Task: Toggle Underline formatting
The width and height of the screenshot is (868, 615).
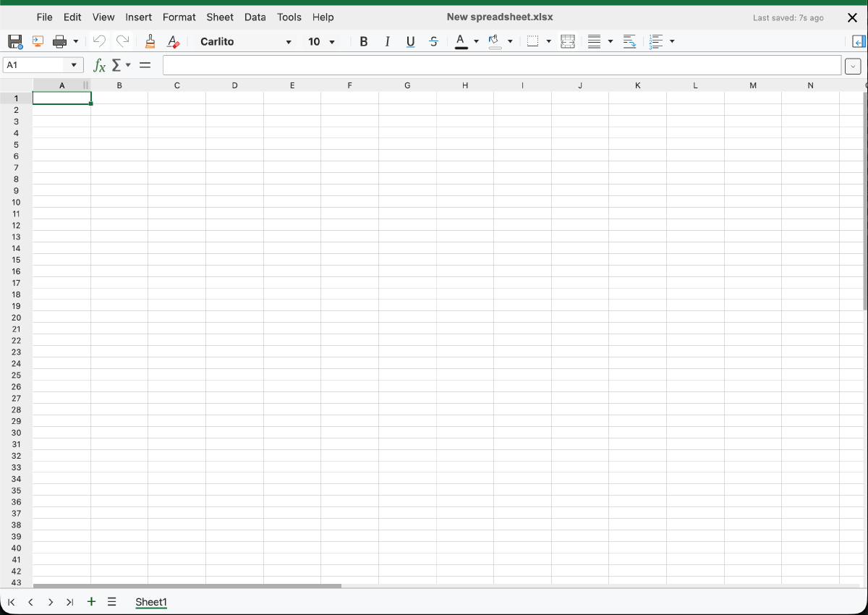Action: click(410, 42)
